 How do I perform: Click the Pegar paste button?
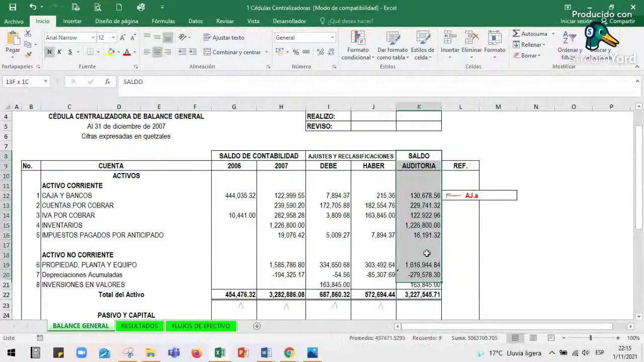point(13,44)
